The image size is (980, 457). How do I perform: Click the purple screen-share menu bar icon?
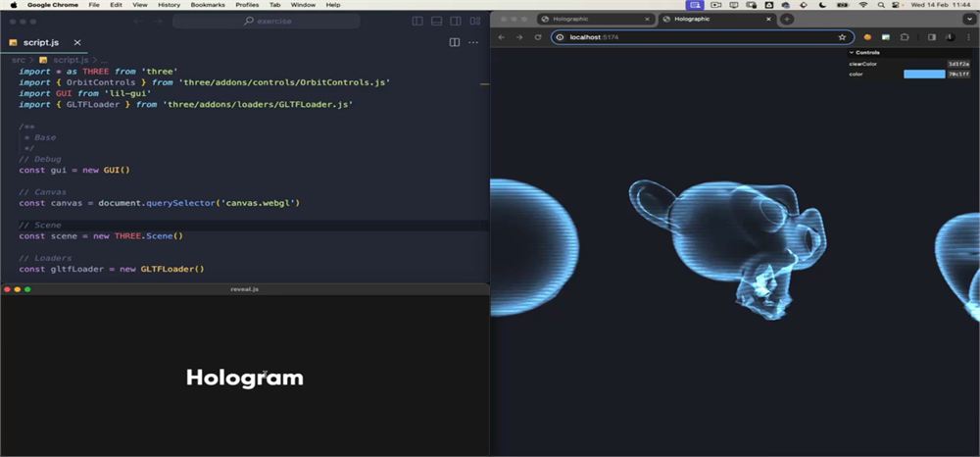(x=695, y=4)
